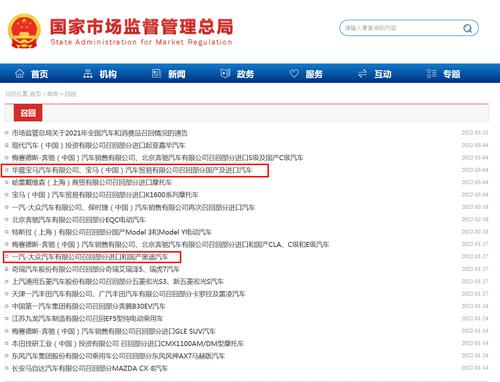Open 本田技研 CMX1100AM/DM摩托车 recall notice
Screen dimensions: 500x382
(x=128, y=344)
